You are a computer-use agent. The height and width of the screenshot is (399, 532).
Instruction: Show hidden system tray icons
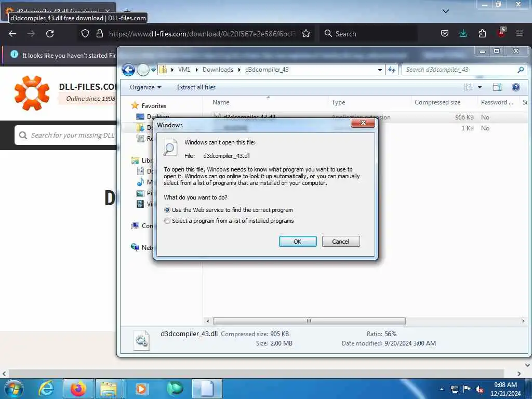(x=442, y=389)
